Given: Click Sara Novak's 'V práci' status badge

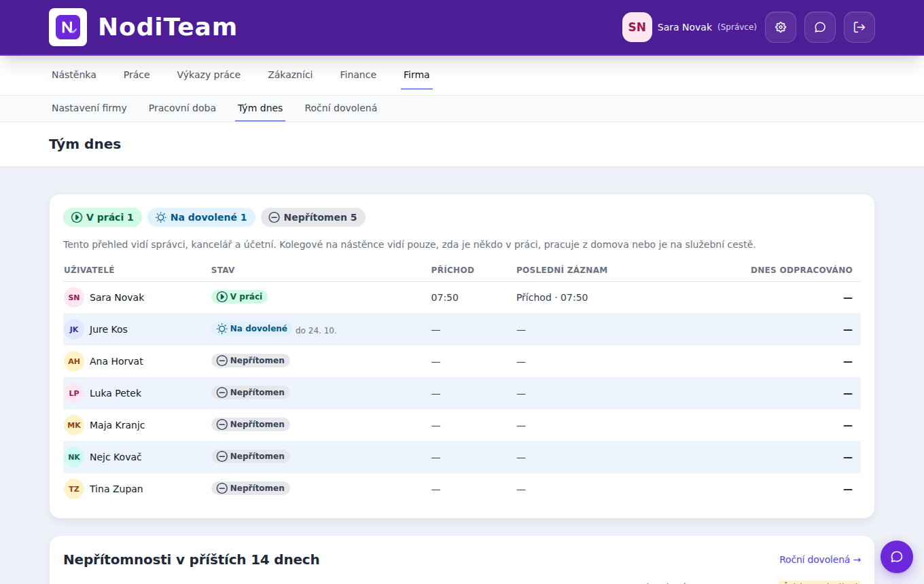Looking at the screenshot, I should tap(239, 297).
